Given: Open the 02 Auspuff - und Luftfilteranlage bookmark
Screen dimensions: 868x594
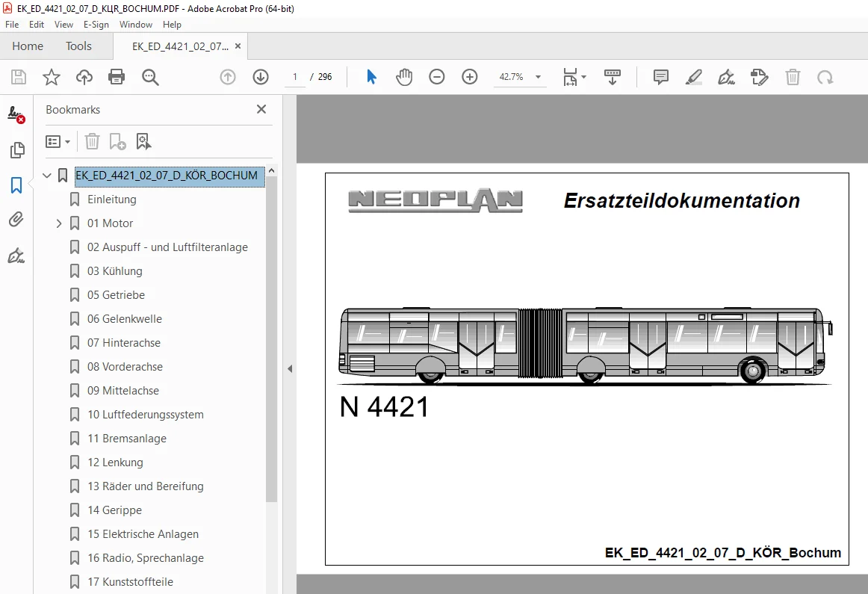Looking at the screenshot, I should click(168, 247).
